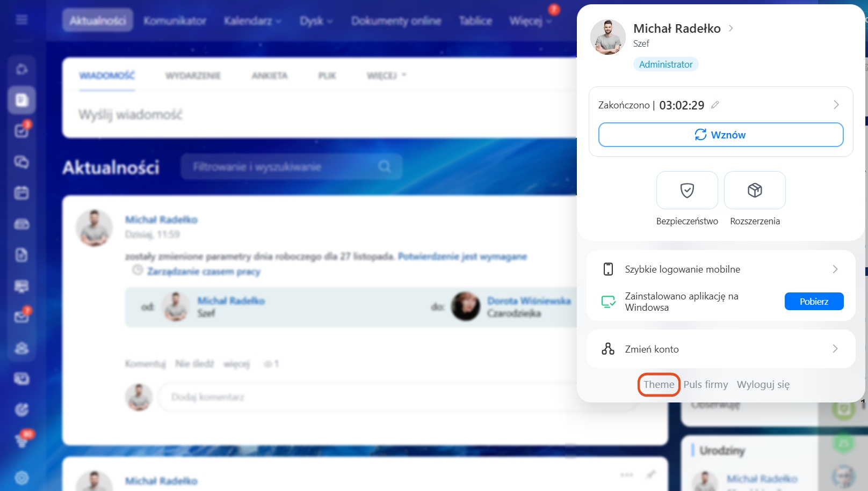
Task: Click the Michał Radełko profile avatar
Action: (x=607, y=37)
